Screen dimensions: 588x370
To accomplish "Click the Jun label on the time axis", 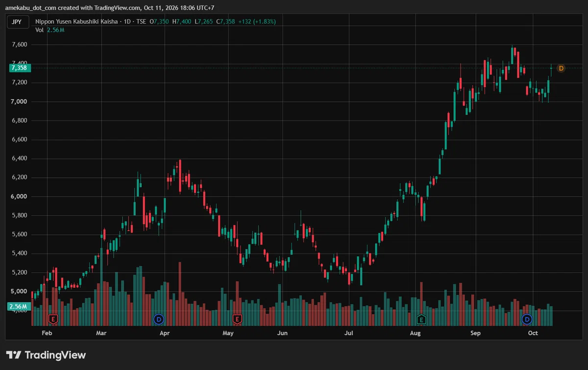I will pos(282,334).
